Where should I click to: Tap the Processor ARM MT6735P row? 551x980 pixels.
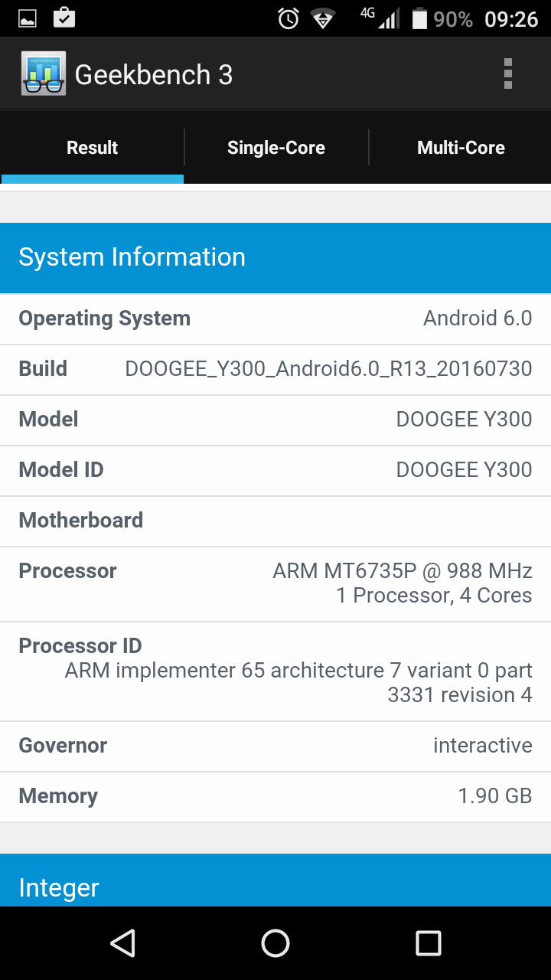[275, 583]
